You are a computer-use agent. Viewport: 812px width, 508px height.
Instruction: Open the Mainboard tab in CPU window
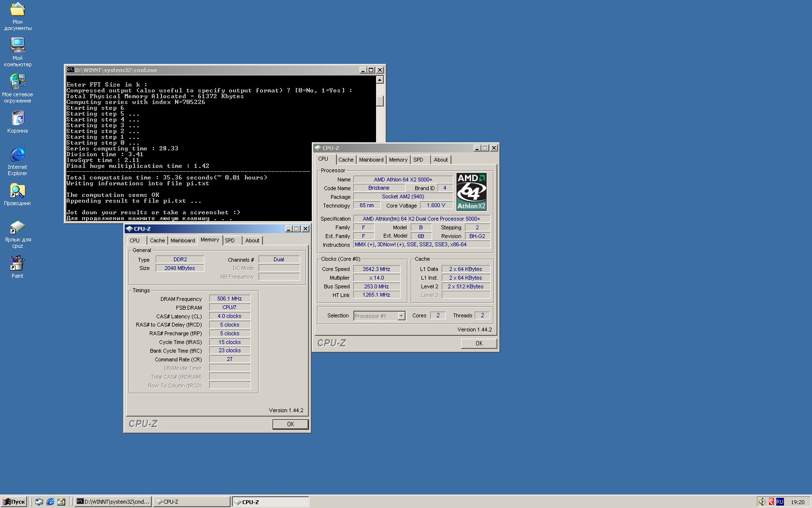[371, 160]
